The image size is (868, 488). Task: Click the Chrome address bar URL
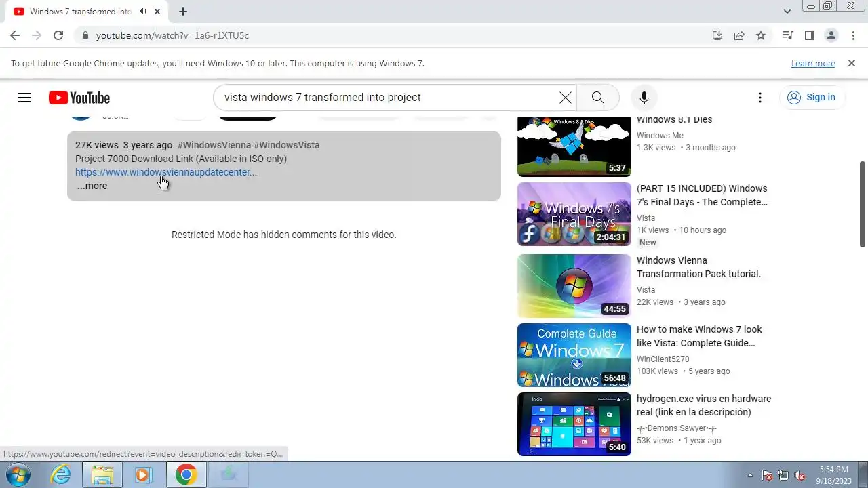(172, 35)
